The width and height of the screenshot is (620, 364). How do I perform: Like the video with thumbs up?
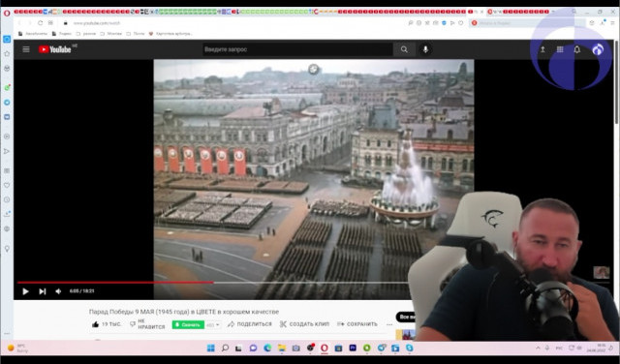click(x=95, y=324)
